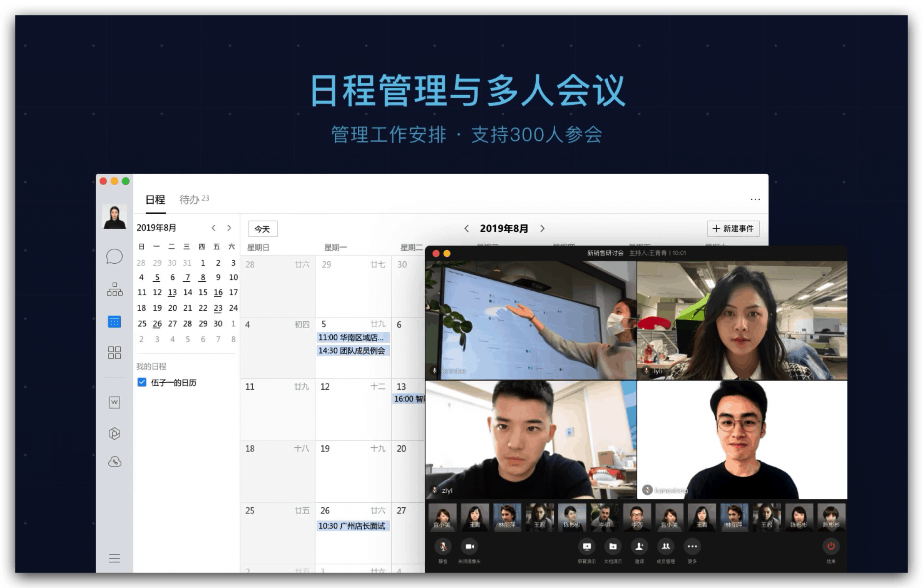Select the calendar icon in the sidebar
The image size is (923, 588).
point(115,322)
